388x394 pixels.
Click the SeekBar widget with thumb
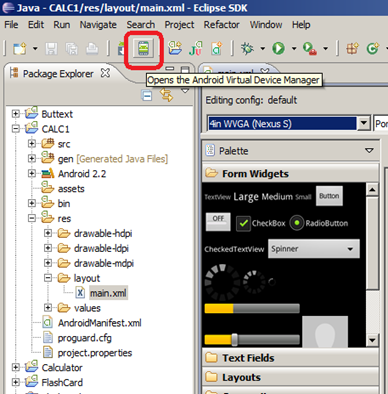tap(252, 340)
